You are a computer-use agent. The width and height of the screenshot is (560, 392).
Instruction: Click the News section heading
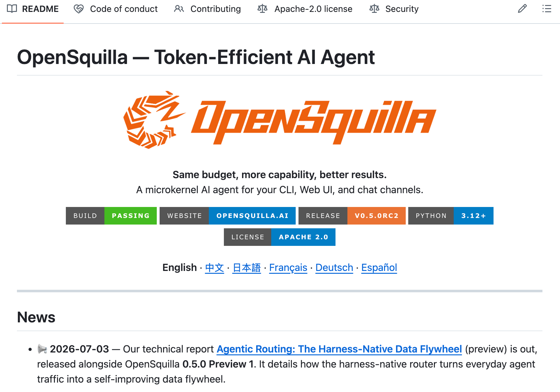(x=36, y=317)
